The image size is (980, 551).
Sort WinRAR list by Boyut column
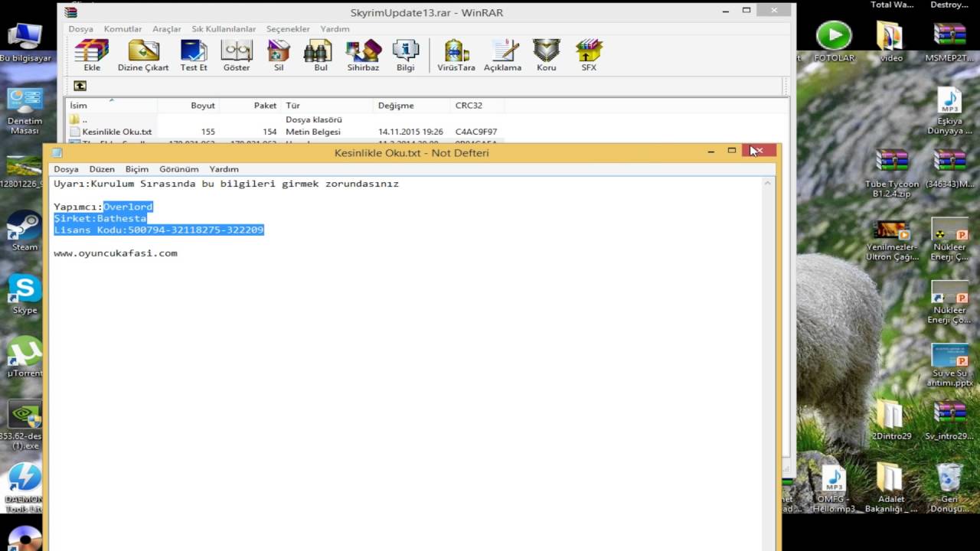coord(188,106)
